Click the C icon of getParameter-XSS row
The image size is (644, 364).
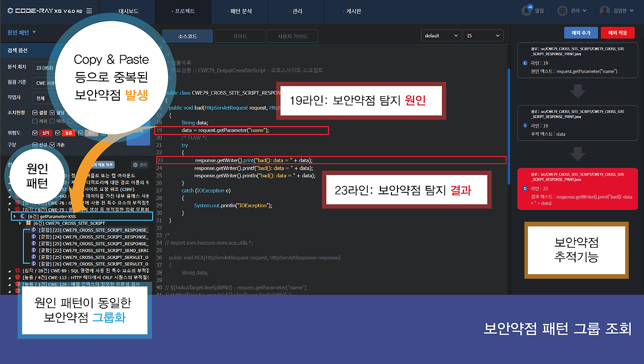click(23, 216)
